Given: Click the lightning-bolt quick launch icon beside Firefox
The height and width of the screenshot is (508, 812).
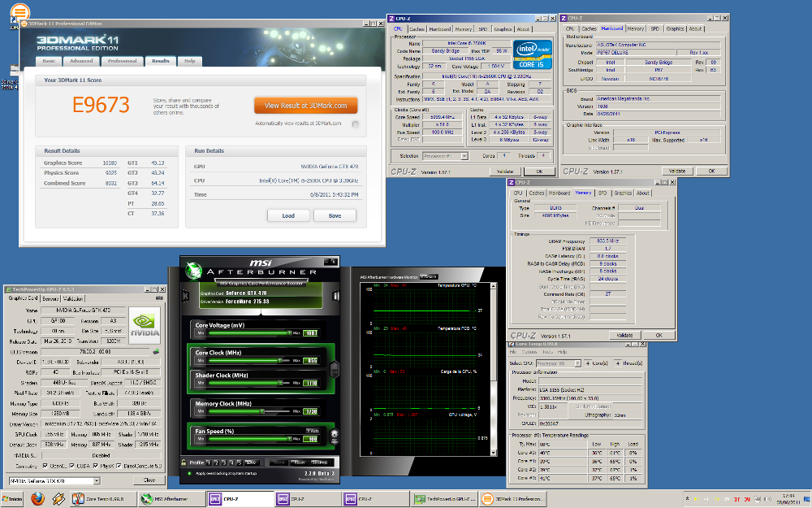Looking at the screenshot, I should point(58,499).
